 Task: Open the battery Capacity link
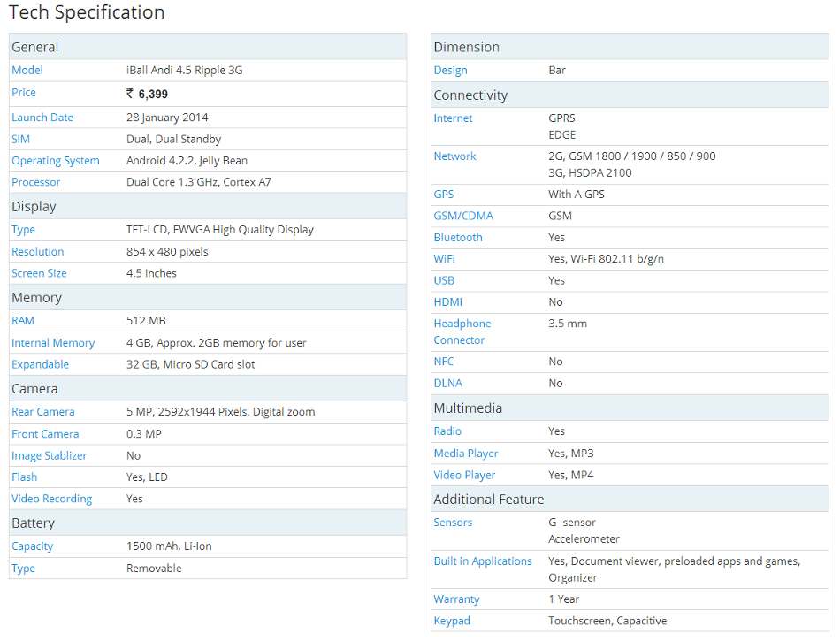click(33, 546)
